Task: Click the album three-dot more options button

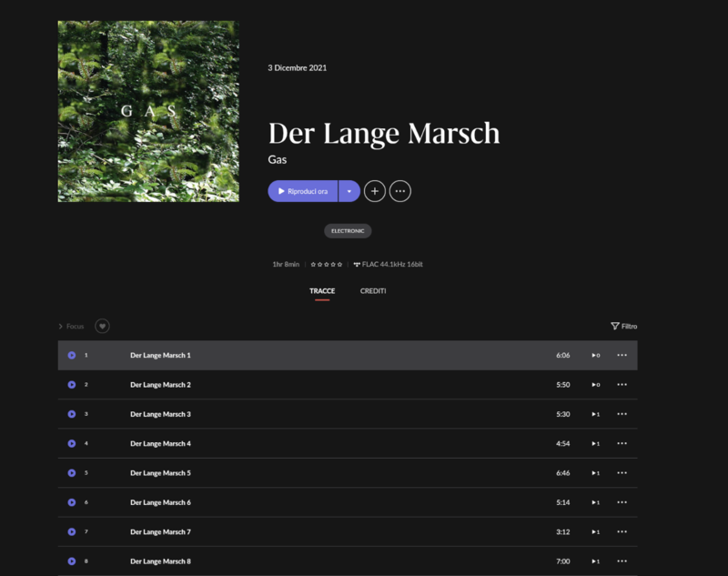Action: [399, 191]
